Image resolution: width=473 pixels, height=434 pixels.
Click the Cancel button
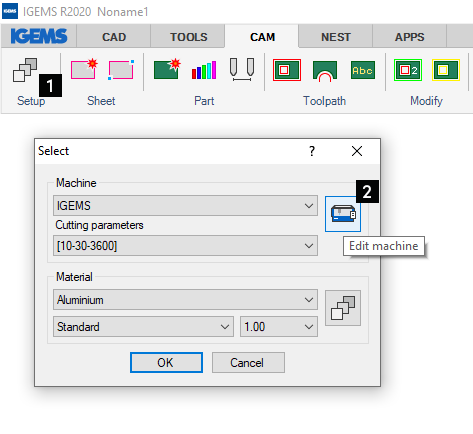248,362
